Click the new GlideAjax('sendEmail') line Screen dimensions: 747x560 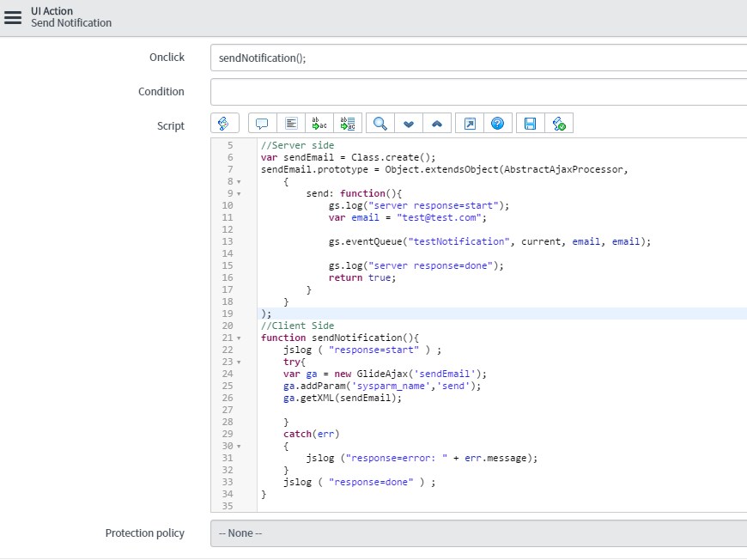[385, 374]
